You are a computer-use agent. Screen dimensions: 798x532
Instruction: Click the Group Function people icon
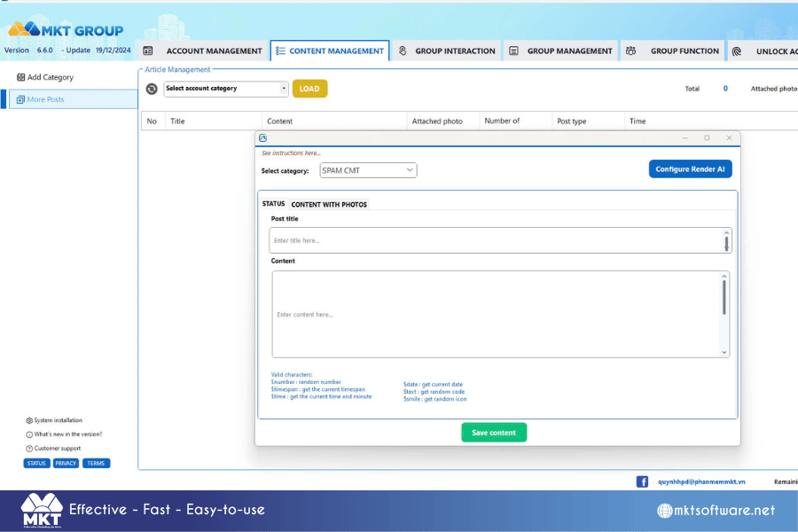(630, 51)
